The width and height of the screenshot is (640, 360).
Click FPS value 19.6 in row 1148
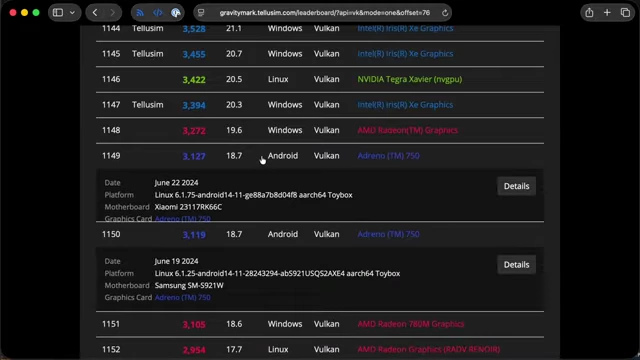click(234, 130)
